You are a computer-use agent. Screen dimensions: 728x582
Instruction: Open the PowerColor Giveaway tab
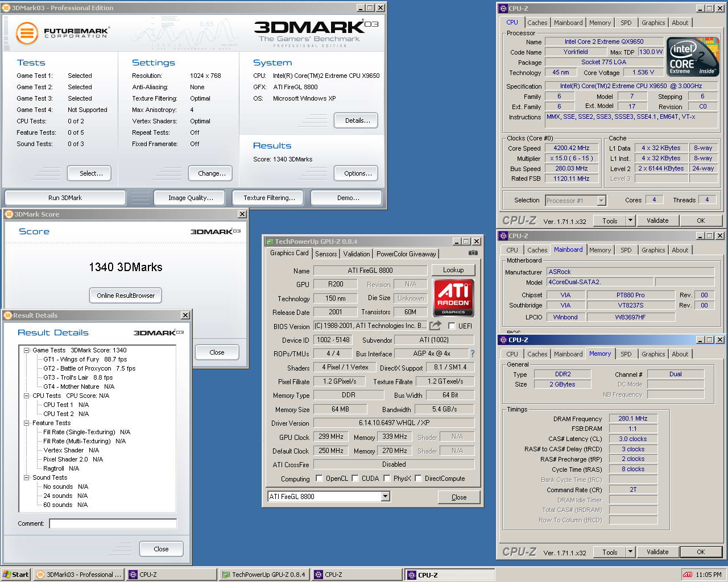406,254
